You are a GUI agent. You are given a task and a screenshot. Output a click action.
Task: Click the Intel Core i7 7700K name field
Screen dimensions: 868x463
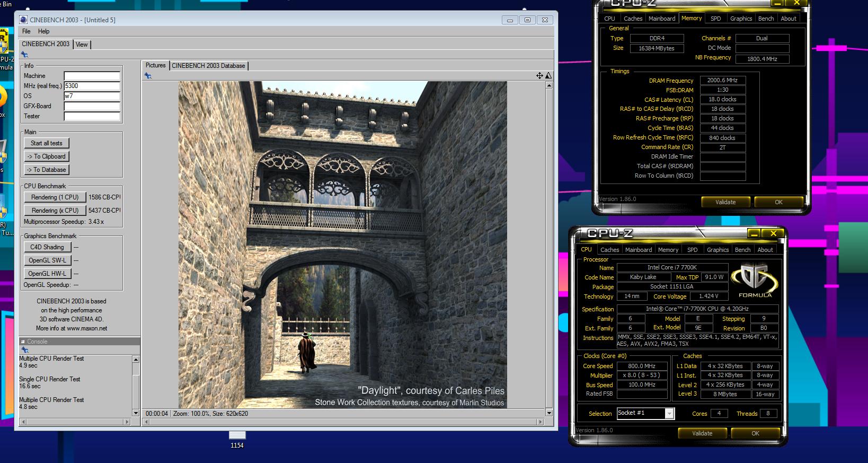tap(672, 267)
